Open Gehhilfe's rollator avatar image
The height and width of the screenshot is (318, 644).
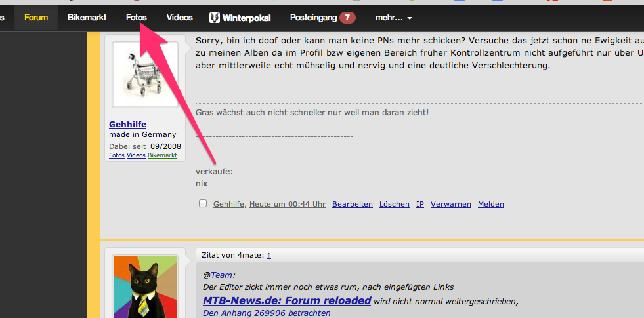[x=145, y=75]
